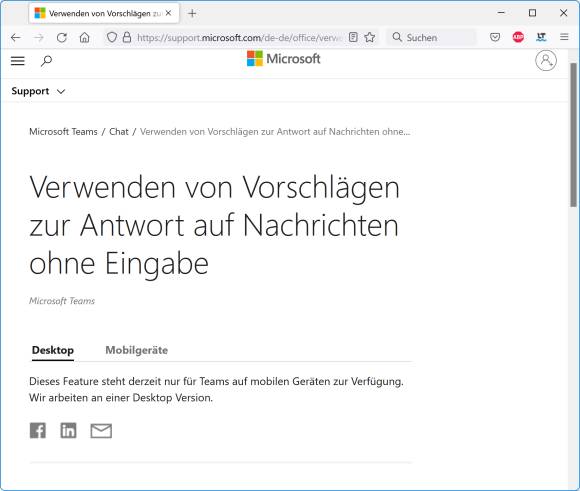This screenshot has width=580, height=491.
Task: Expand the Support dropdown
Action: (38, 91)
